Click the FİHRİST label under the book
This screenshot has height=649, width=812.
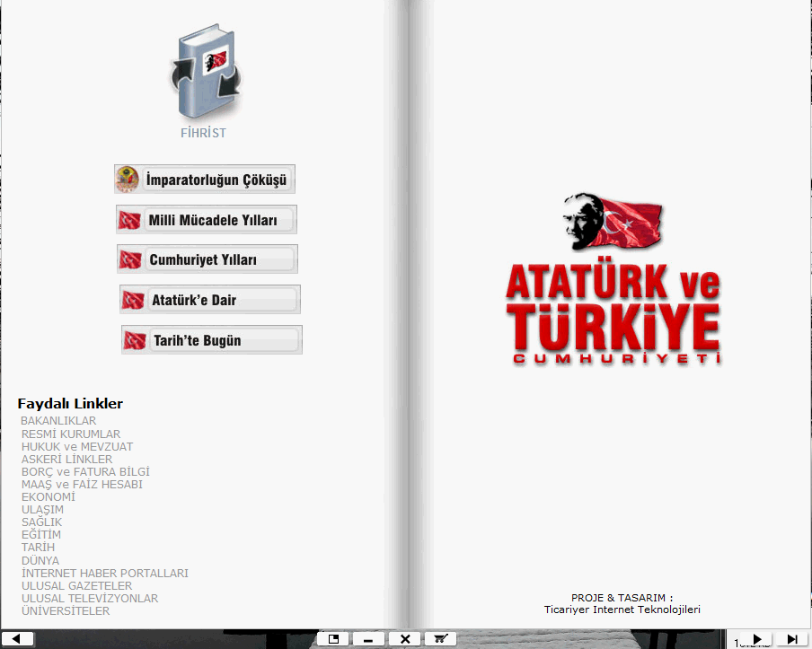204,133
